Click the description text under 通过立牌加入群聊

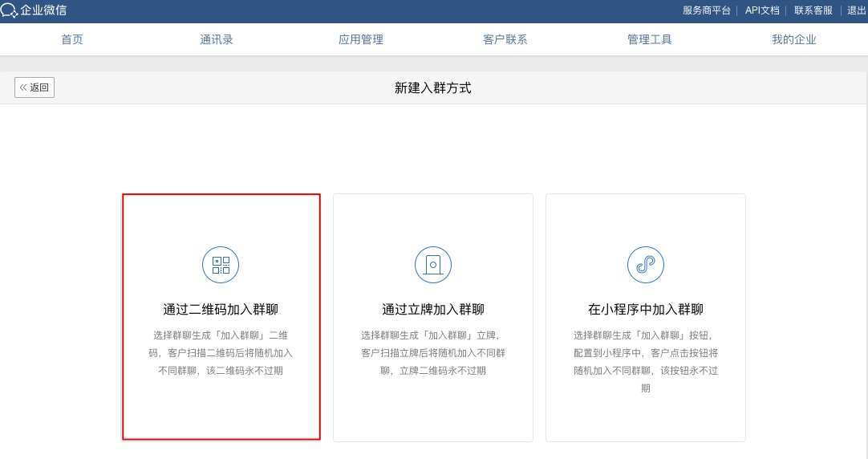[433, 353]
